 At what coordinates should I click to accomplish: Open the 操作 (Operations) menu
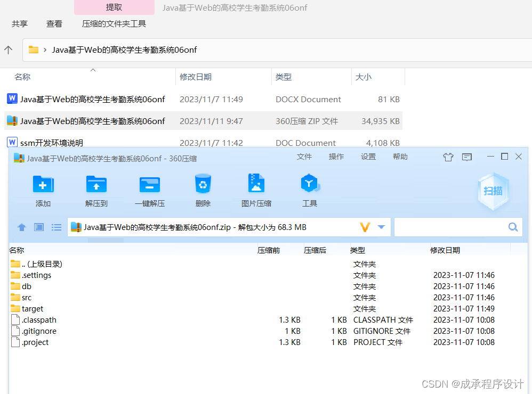pyautogui.click(x=336, y=157)
